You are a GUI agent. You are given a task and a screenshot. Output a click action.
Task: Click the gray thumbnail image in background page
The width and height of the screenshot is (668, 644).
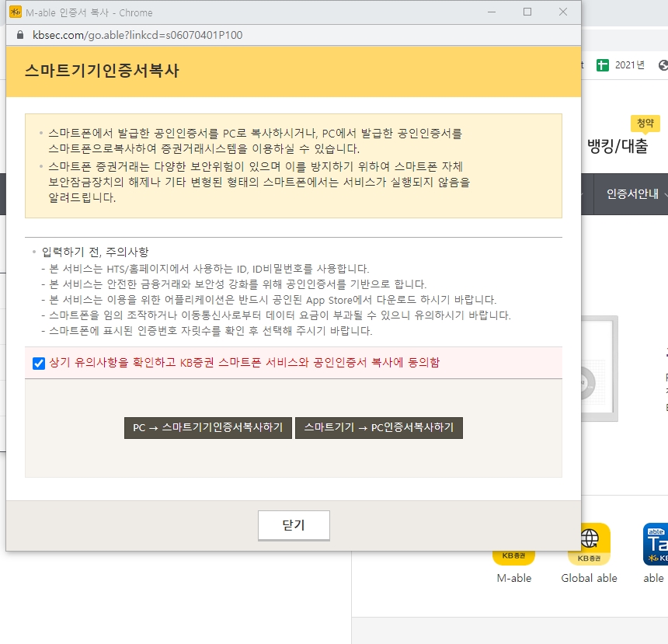(x=600, y=369)
